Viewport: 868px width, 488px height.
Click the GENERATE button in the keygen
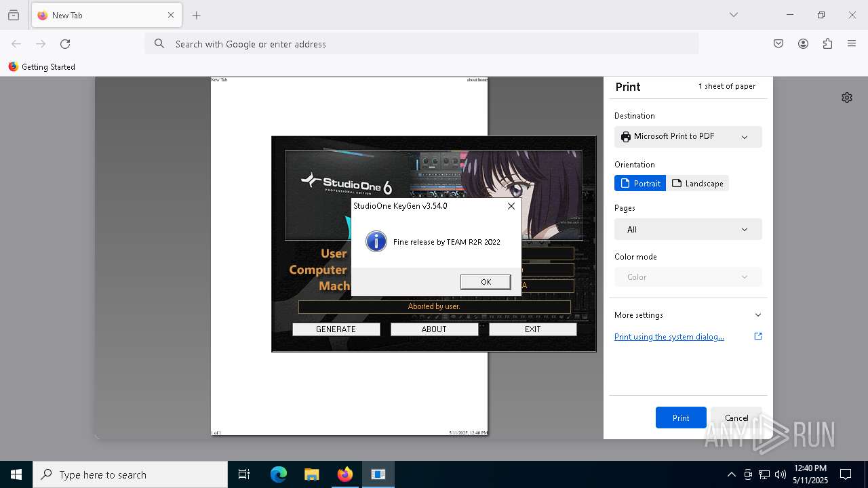tap(336, 329)
